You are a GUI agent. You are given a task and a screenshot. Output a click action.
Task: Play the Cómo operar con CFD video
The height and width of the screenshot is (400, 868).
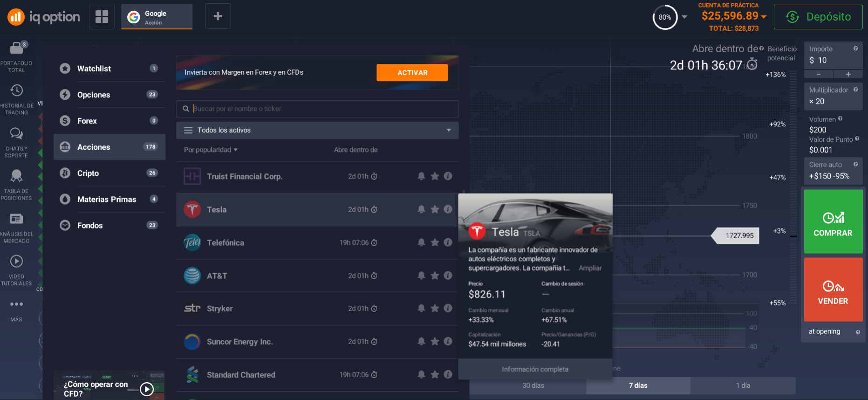tap(146, 389)
